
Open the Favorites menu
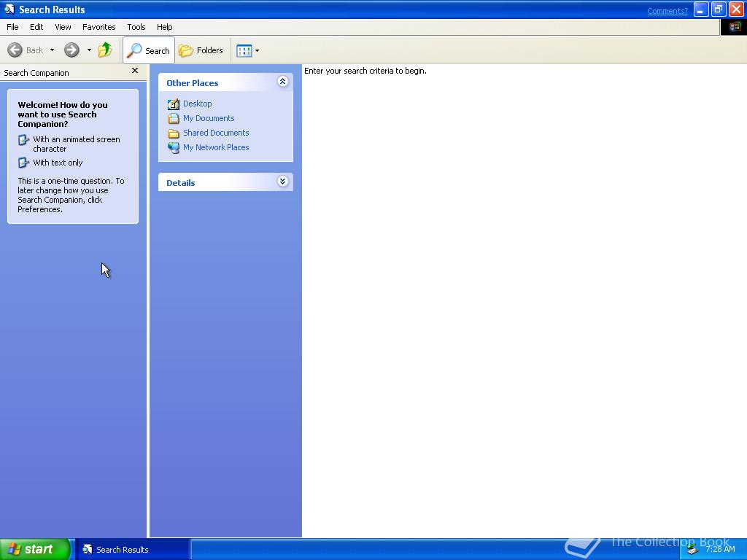(x=98, y=27)
